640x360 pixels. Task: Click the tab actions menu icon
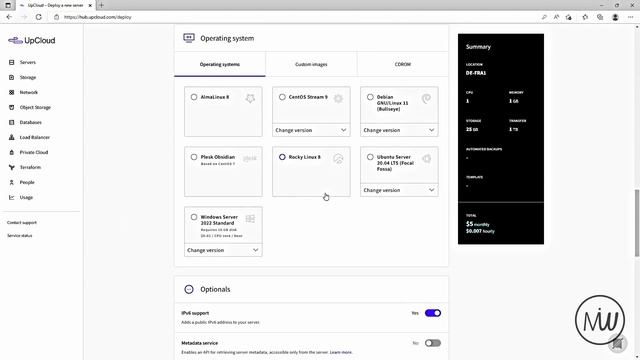click(x=8, y=5)
